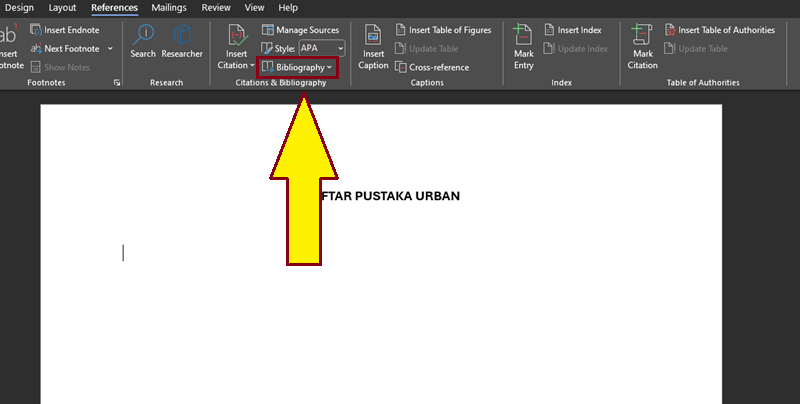Click Insert Table of Figures
Image resolution: width=800 pixels, height=404 pixels.
(x=442, y=30)
